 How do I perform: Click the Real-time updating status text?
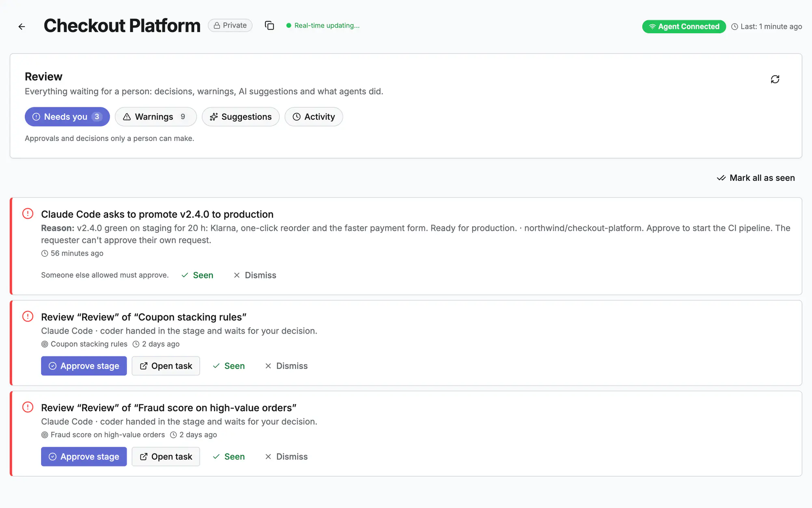pos(326,25)
